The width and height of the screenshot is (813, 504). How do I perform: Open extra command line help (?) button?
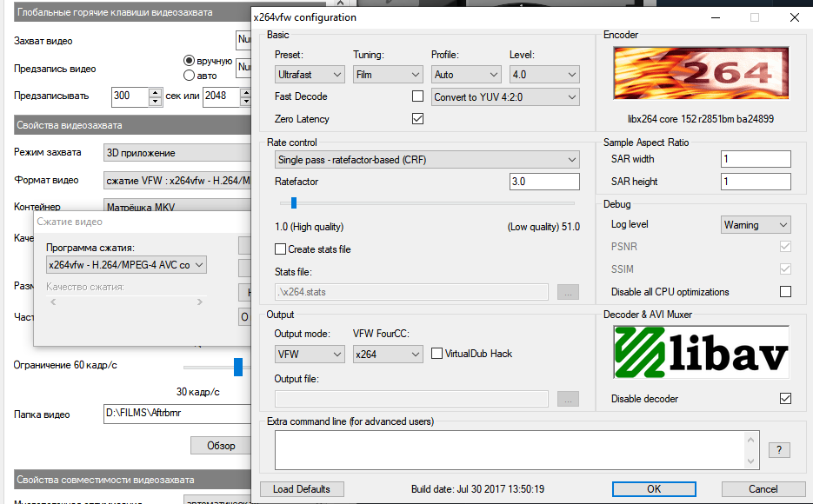tap(779, 449)
